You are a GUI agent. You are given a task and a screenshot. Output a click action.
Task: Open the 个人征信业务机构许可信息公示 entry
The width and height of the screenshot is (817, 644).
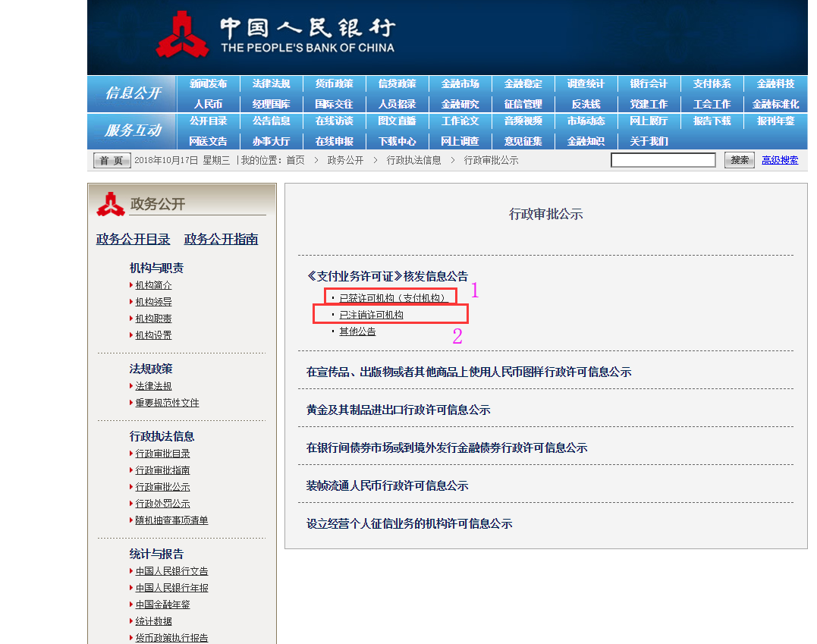[409, 523]
